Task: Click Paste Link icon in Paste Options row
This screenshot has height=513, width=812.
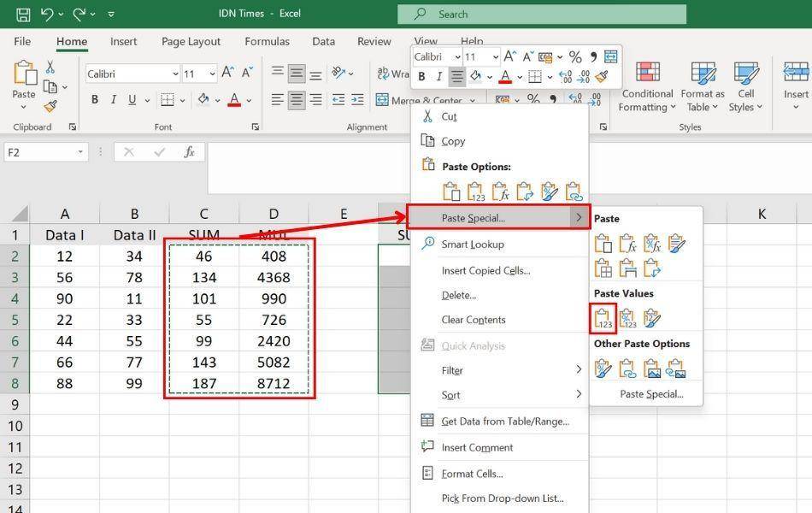Action: (574, 192)
